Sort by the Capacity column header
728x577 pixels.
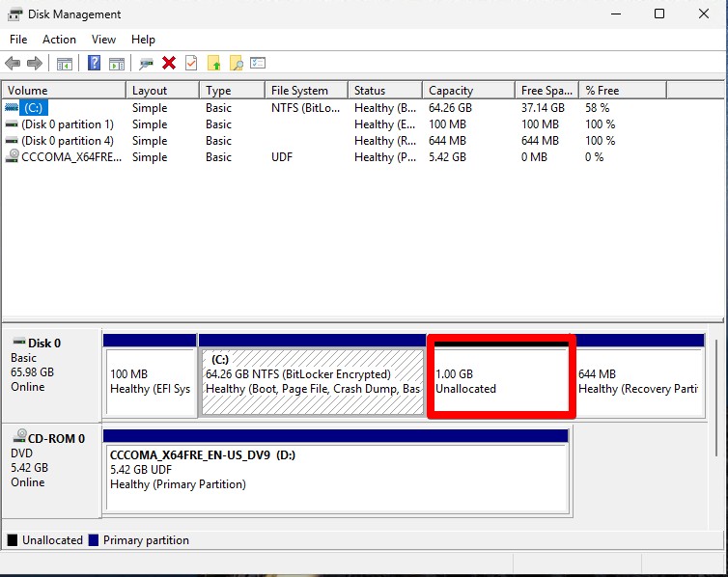[x=469, y=91]
